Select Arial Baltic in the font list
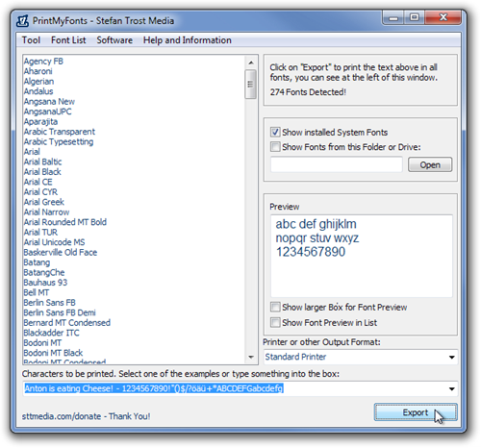This screenshot has width=481, height=448. coord(42,162)
